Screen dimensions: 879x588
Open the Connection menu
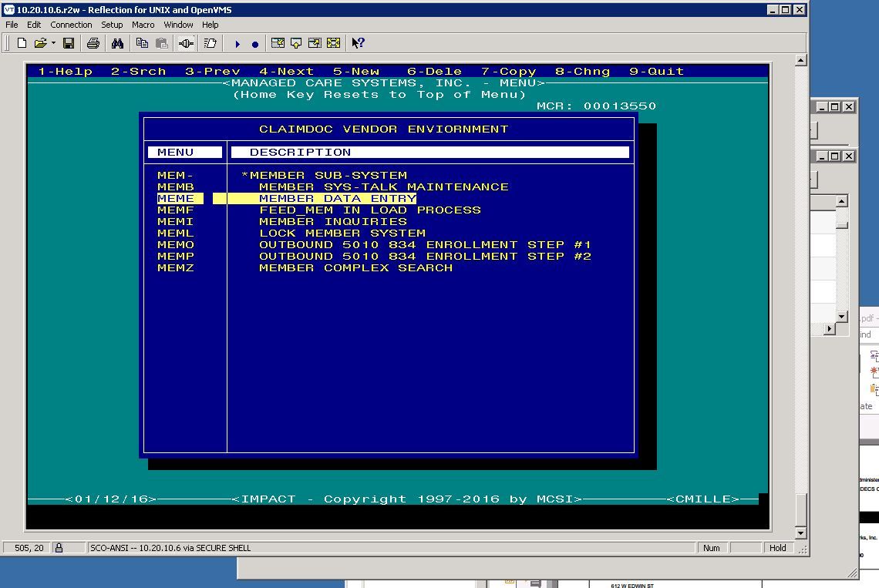(71, 25)
